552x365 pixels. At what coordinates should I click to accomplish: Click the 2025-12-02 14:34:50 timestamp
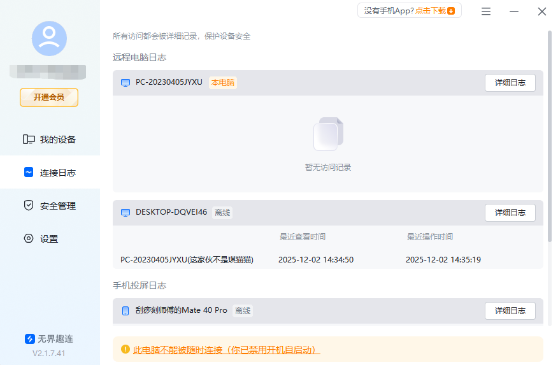[x=316, y=260]
